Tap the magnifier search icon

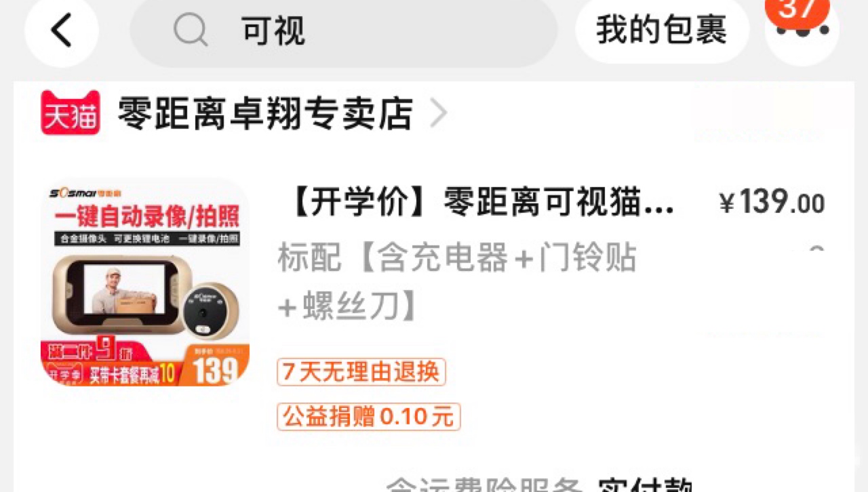coord(191,30)
